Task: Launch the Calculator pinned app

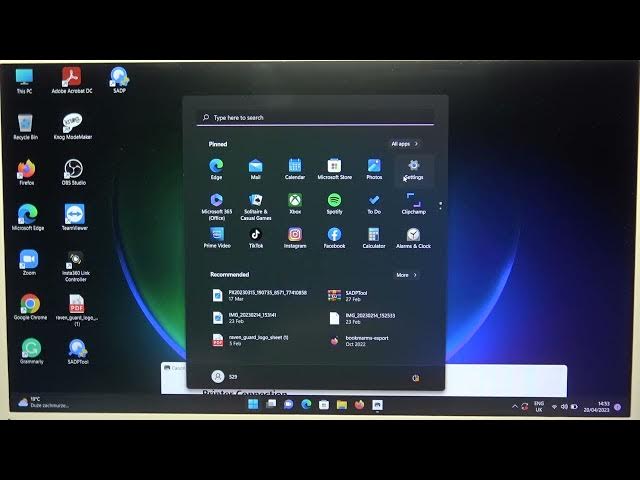Action: (x=374, y=238)
